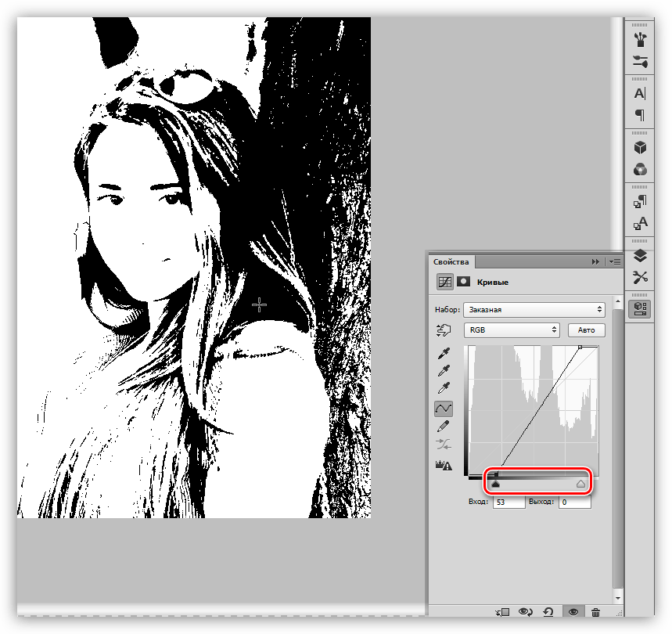Open the Layers panel icon
The height and width of the screenshot is (634, 672).
[x=640, y=256]
